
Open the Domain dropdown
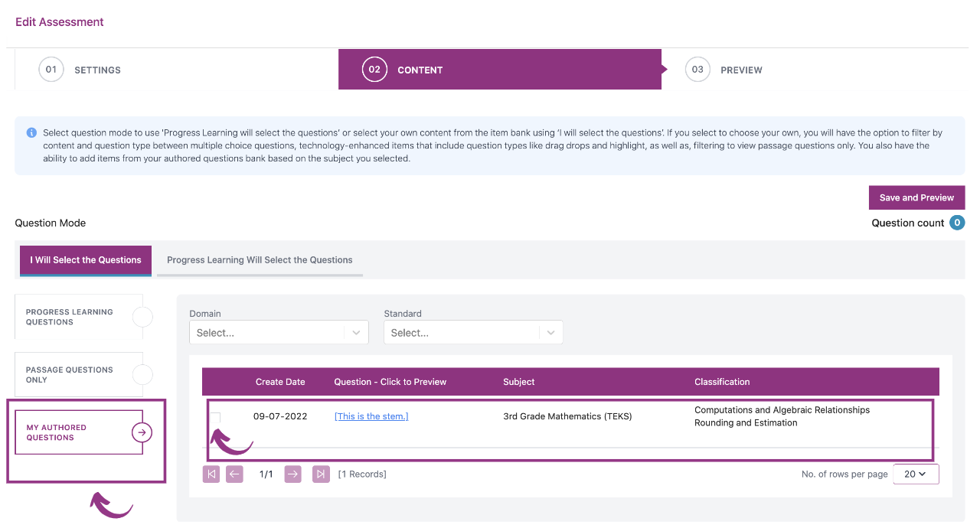(x=279, y=332)
